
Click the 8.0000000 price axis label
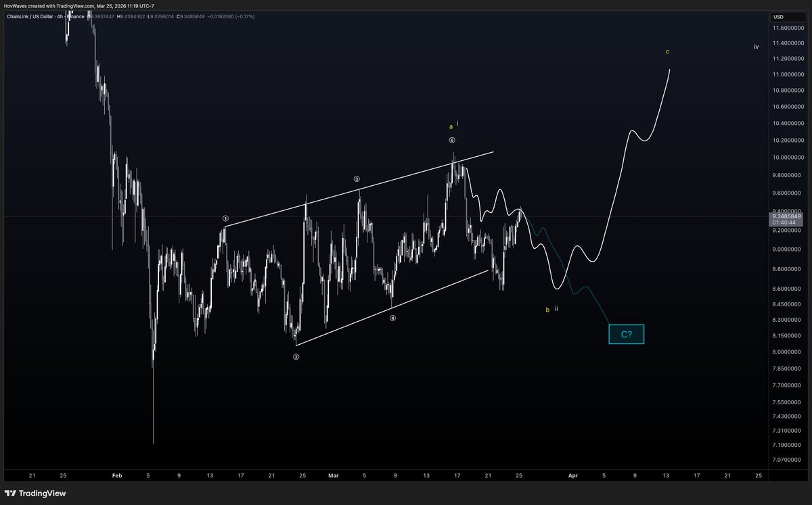(x=787, y=352)
